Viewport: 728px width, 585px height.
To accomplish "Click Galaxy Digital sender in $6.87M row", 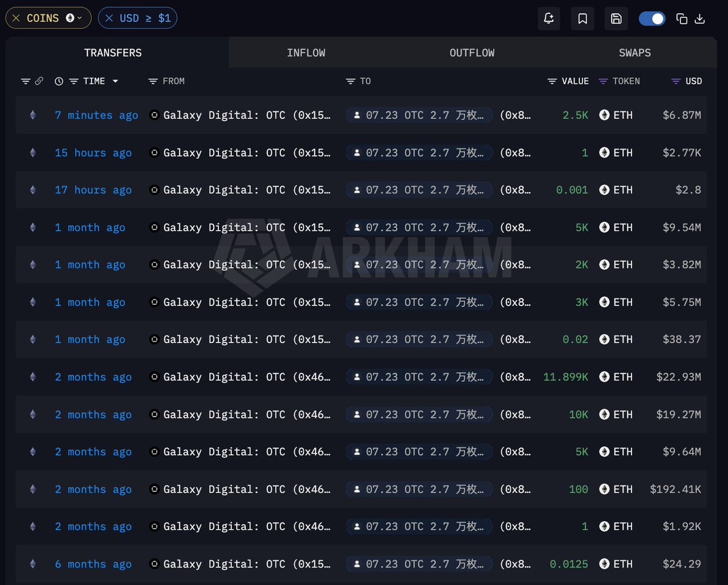I will pyautogui.click(x=247, y=115).
